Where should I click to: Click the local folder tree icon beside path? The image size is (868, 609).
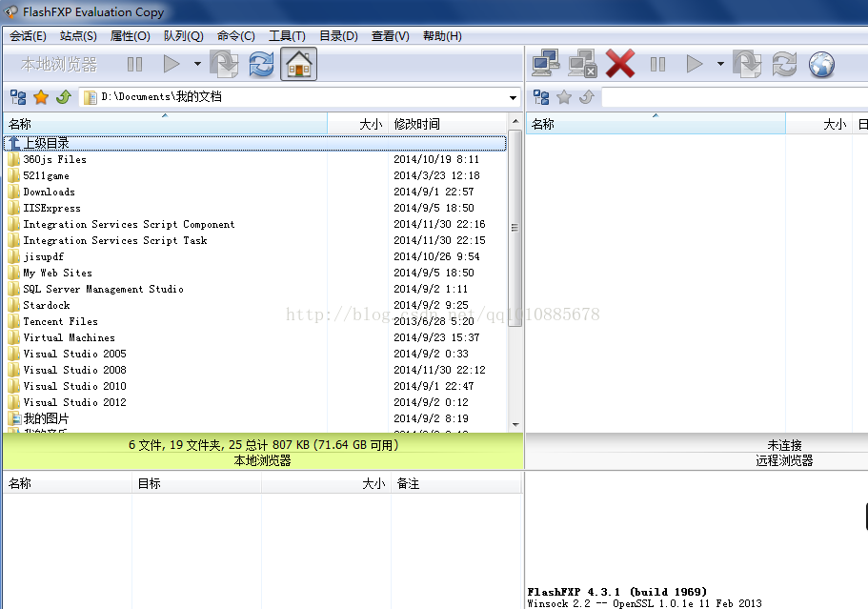[18, 97]
